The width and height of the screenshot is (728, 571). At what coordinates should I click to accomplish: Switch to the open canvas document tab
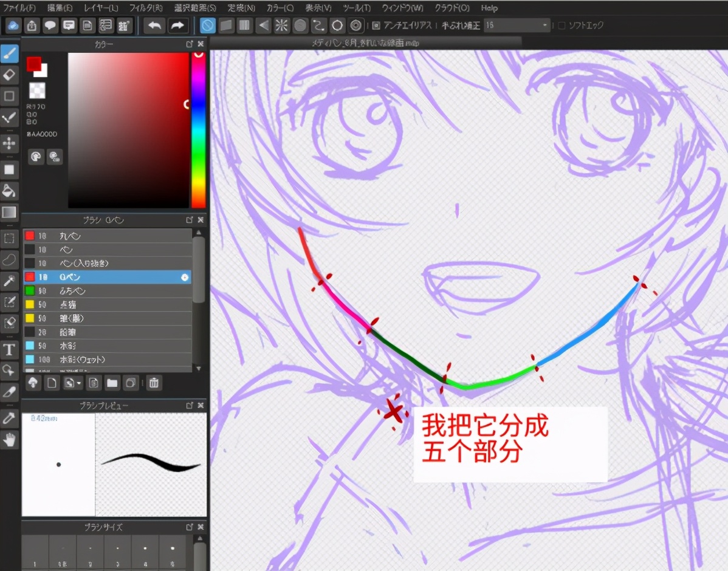click(366, 43)
